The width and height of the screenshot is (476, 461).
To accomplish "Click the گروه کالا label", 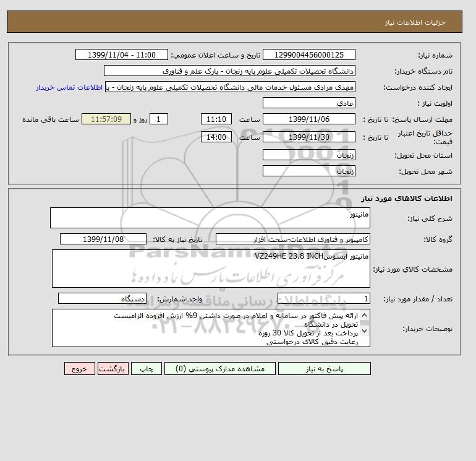I will (x=438, y=239).
